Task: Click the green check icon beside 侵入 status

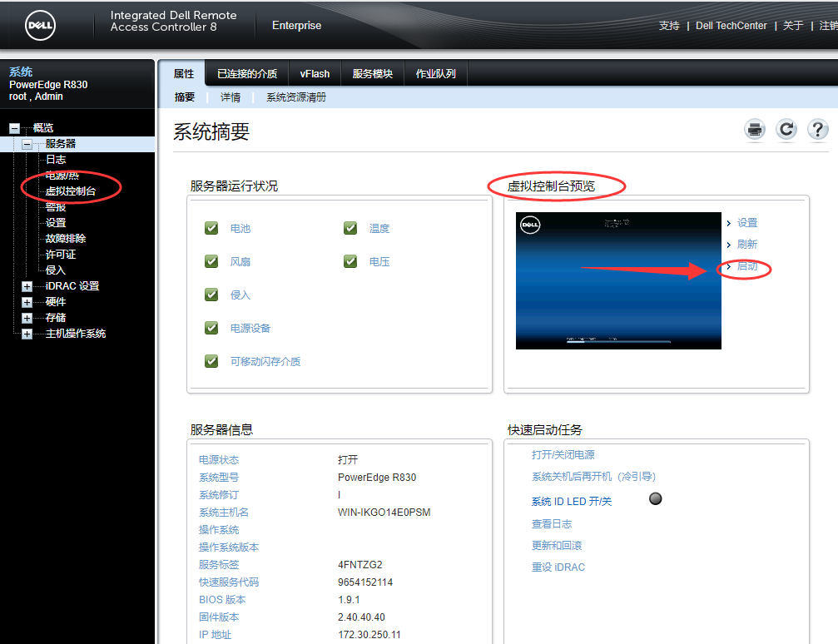Action: tap(211, 295)
